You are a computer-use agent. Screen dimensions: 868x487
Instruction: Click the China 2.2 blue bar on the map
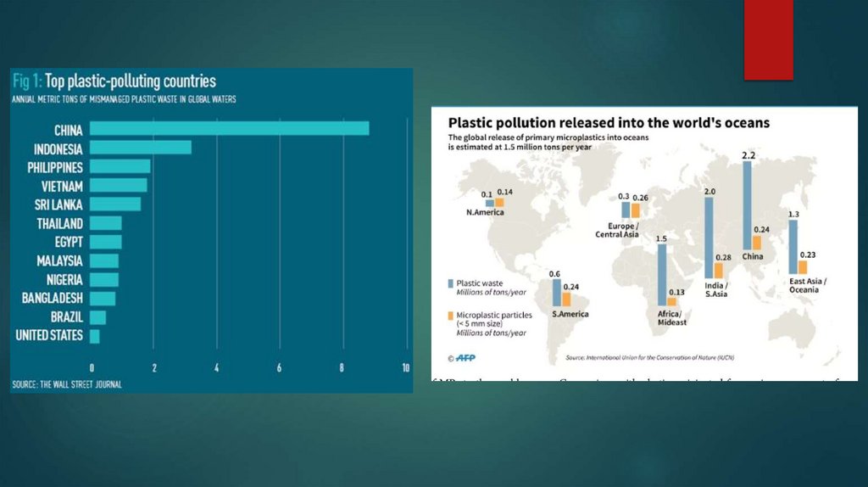pyautogui.click(x=747, y=205)
